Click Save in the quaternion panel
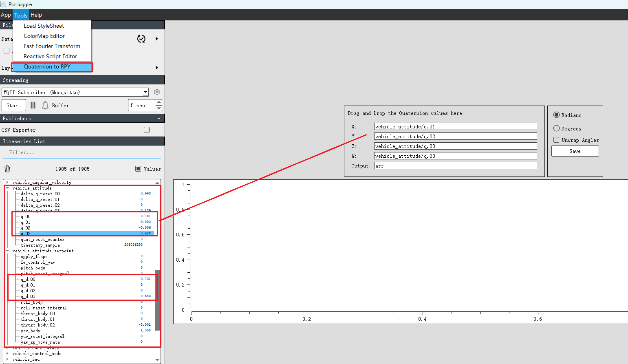 (x=575, y=151)
